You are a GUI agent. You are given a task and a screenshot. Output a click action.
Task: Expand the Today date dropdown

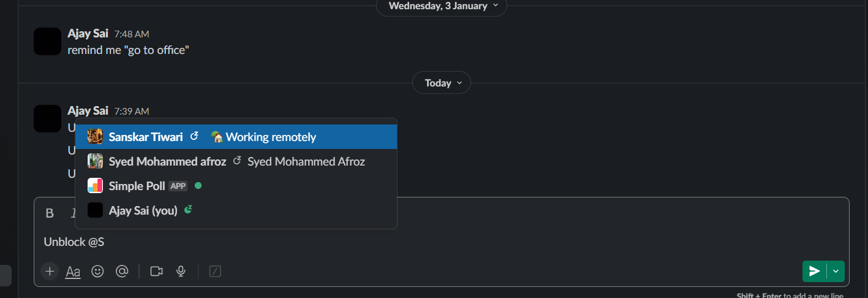(441, 83)
